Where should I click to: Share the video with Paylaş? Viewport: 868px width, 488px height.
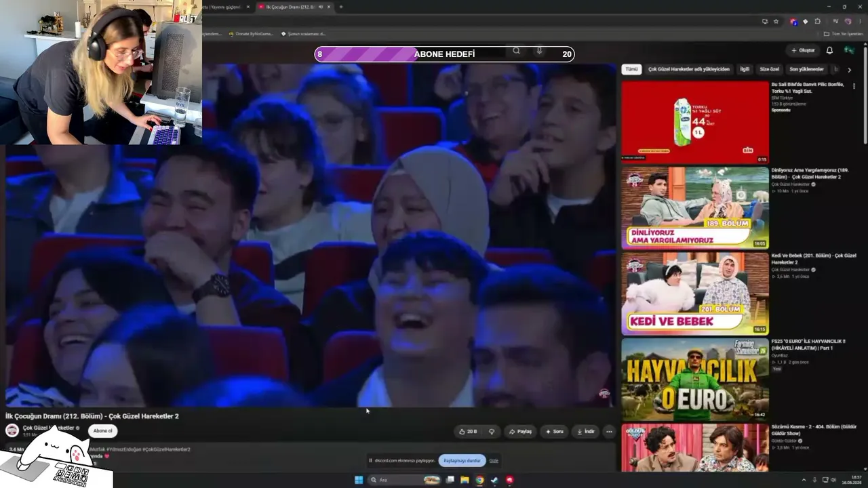(520, 431)
